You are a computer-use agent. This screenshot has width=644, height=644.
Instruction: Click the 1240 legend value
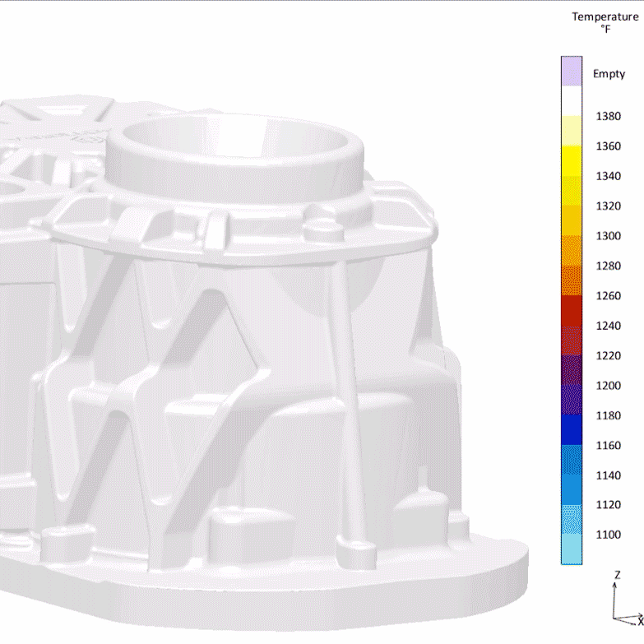tap(608, 326)
